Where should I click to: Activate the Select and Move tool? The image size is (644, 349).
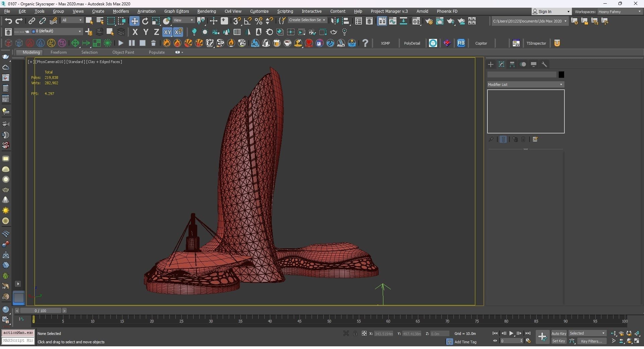coord(135,21)
